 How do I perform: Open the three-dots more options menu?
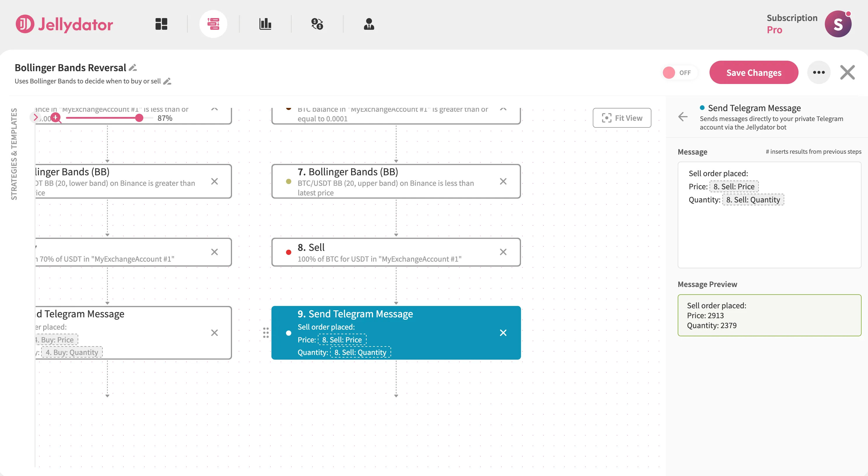pos(819,72)
